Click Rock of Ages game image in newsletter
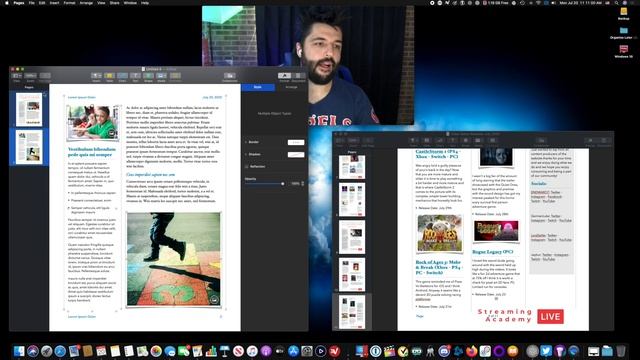Image resolution: width=640 pixels, height=360 pixels. [x=440, y=233]
